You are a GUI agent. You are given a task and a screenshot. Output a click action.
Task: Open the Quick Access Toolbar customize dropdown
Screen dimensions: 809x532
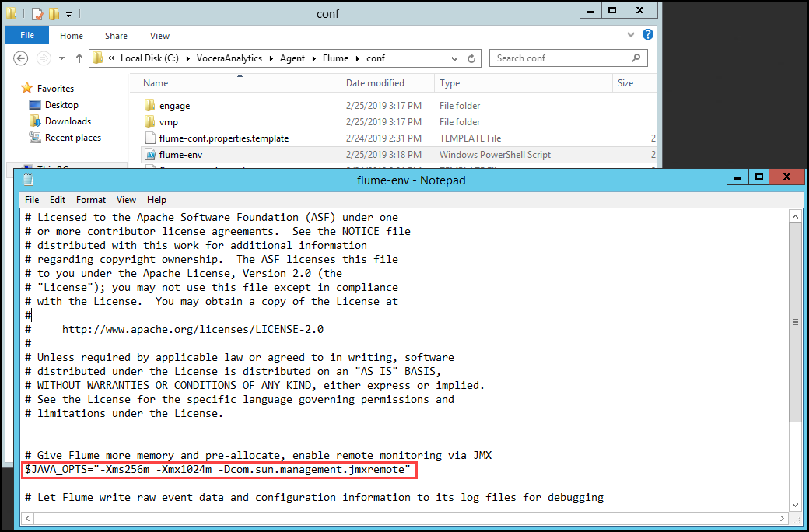coord(68,13)
